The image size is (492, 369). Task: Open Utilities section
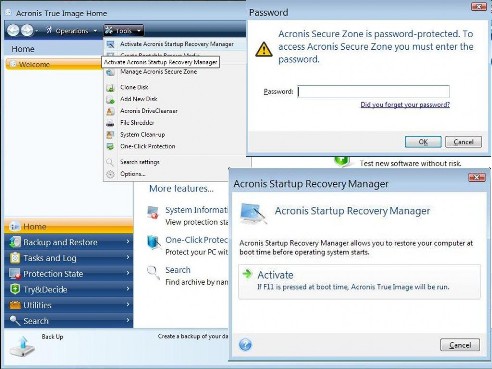pos(69,305)
